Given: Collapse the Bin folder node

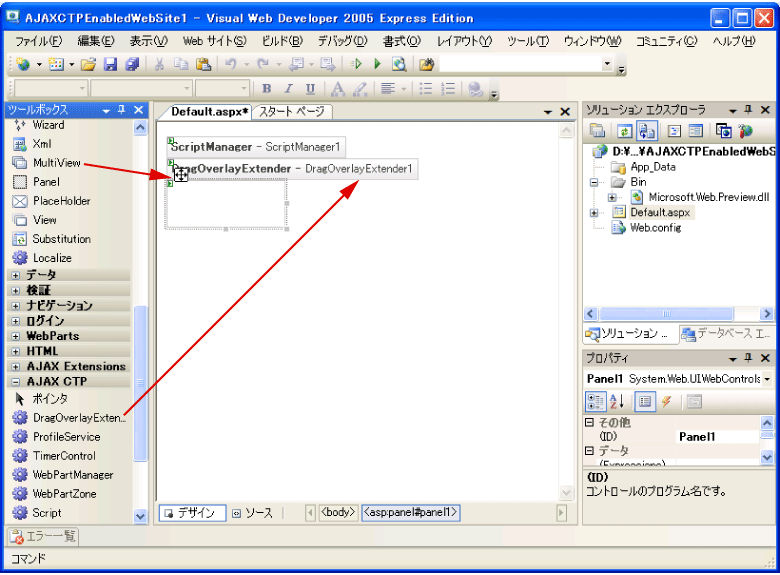Looking at the screenshot, I should (x=594, y=182).
